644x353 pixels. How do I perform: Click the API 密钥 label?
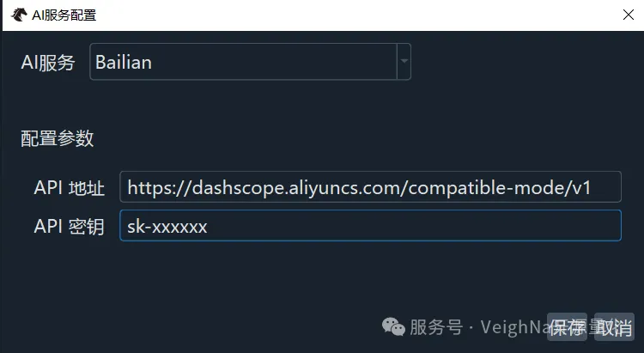[69, 227]
